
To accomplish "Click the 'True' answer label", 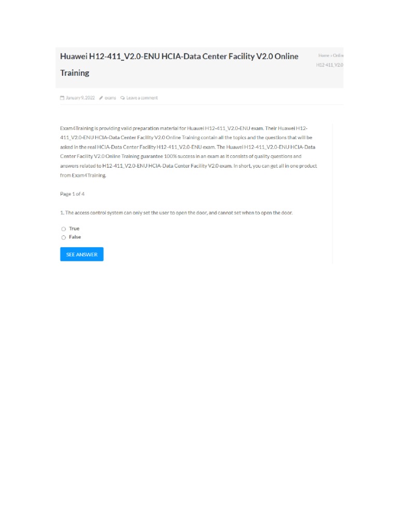I will click(x=74, y=229).
